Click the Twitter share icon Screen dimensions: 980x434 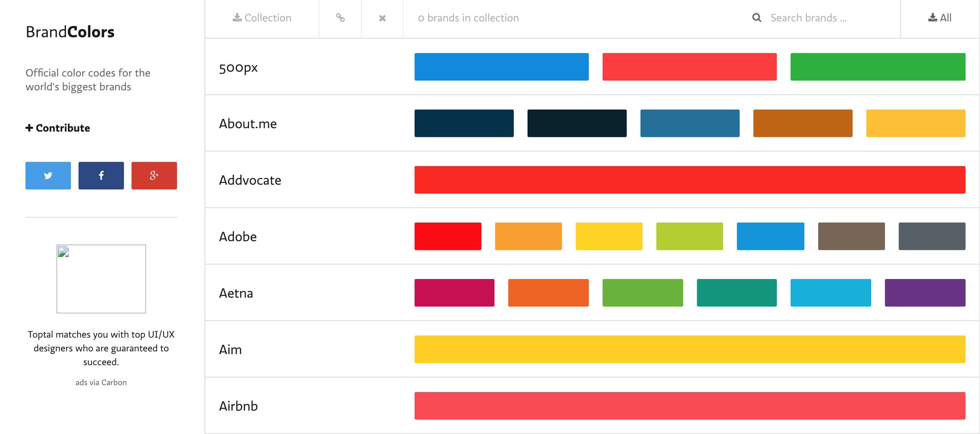coord(48,176)
